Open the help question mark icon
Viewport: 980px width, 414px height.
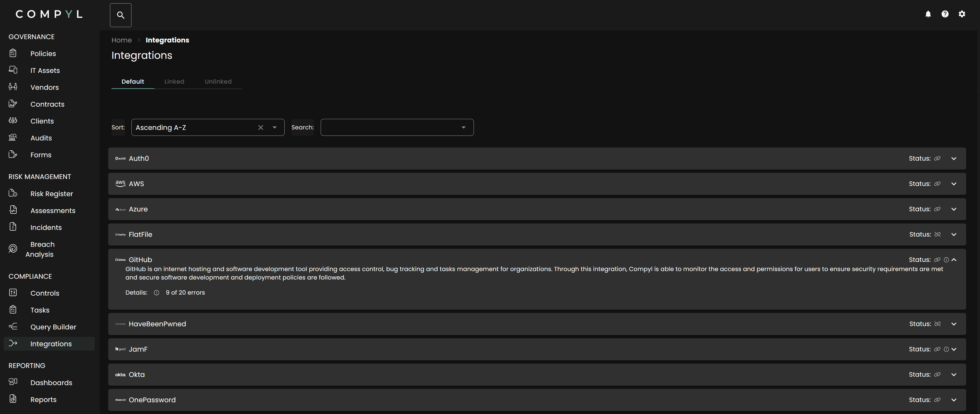tap(945, 14)
